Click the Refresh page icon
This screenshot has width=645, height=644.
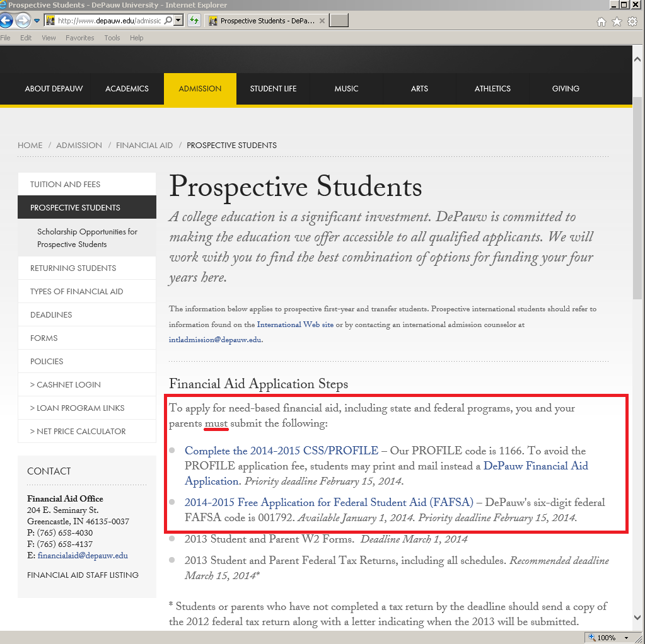[194, 21]
